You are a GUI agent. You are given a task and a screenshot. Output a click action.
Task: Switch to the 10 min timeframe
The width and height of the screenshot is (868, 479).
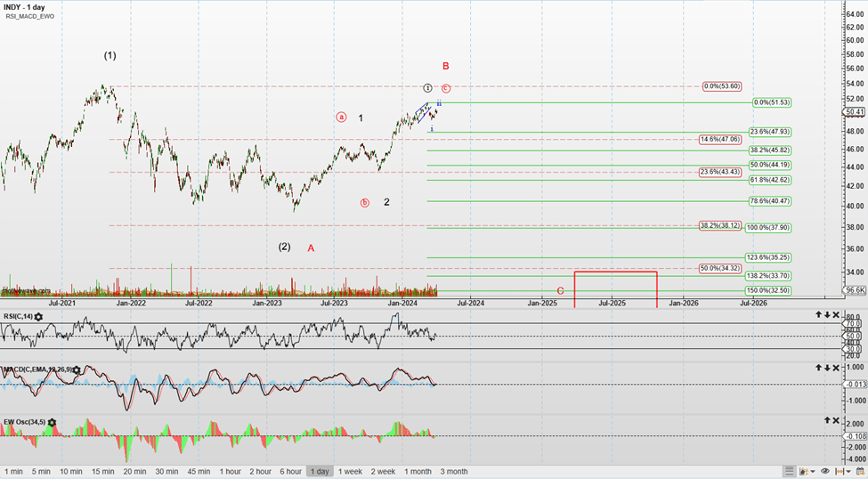point(71,471)
